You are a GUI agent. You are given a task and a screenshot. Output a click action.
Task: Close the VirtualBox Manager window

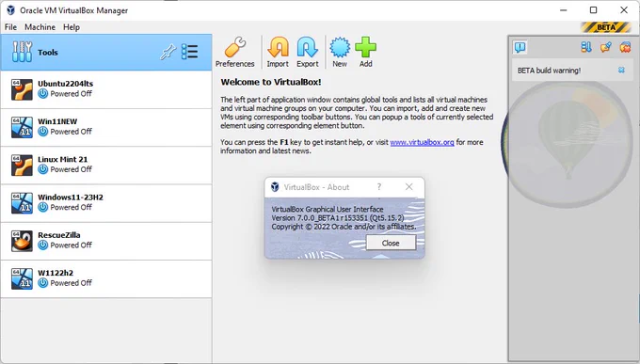tap(624, 10)
